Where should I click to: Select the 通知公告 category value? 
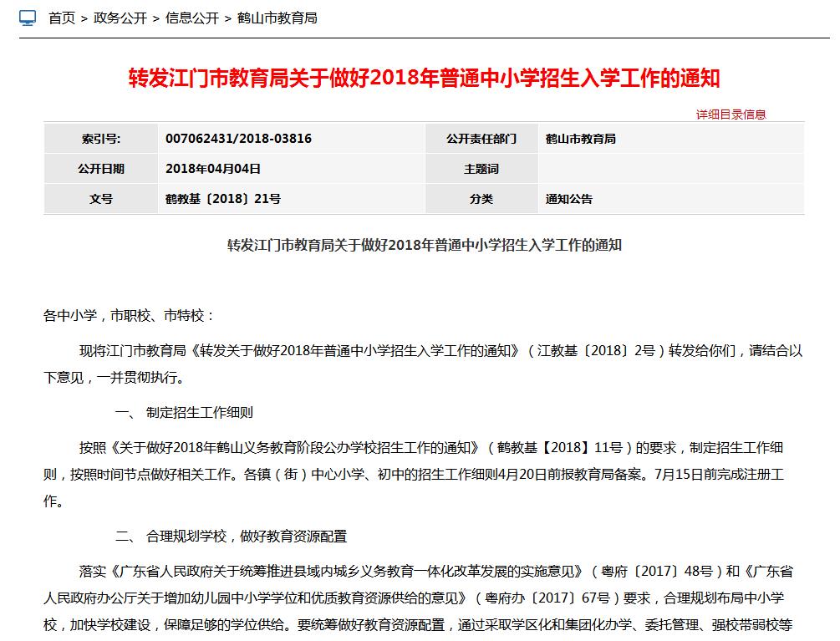pos(568,199)
